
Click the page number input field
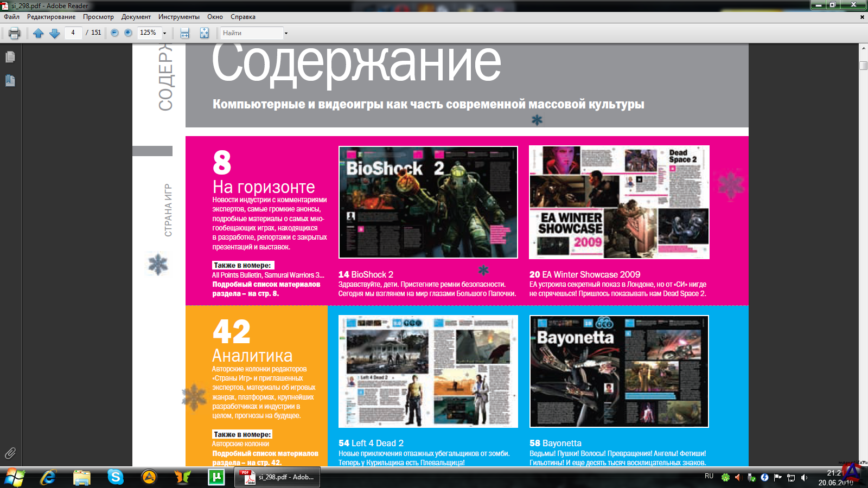click(x=73, y=33)
